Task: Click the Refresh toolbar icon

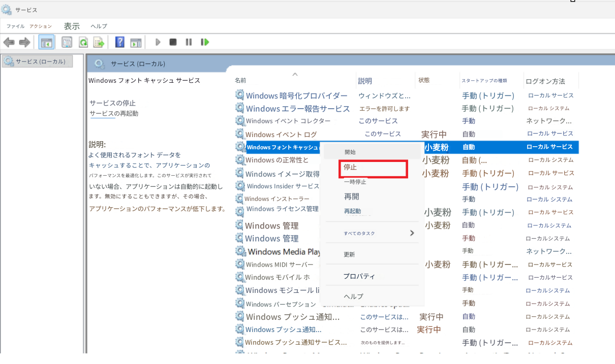Action: 83,42
